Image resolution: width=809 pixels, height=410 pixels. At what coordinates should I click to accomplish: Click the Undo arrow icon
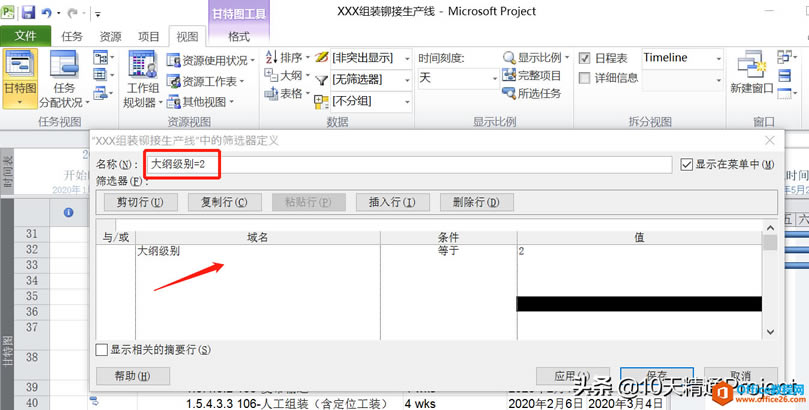(x=47, y=13)
